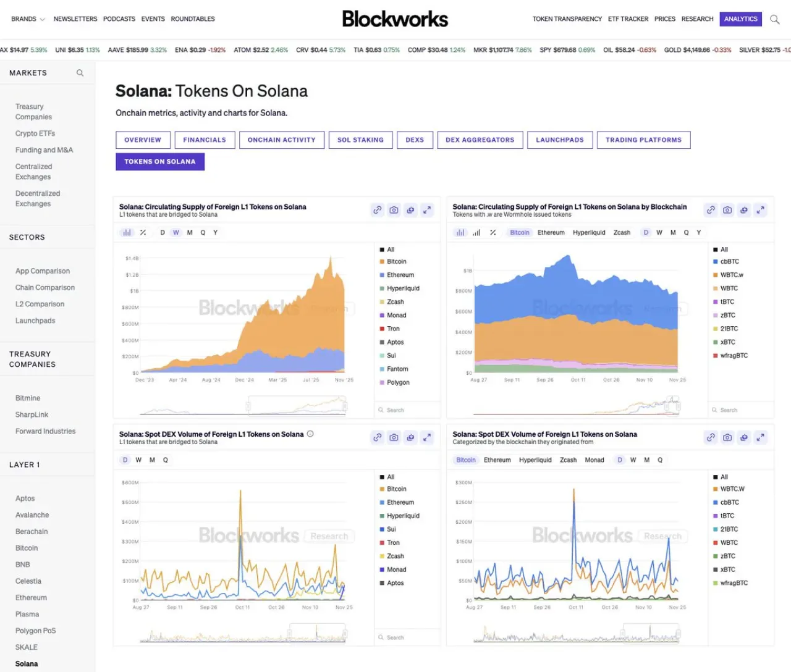The height and width of the screenshot is (672, 791).
Task: Camera icon on Spot DEX Volume by originating blockchain chart
Action: pyautogui.click(x=727, y=437)
